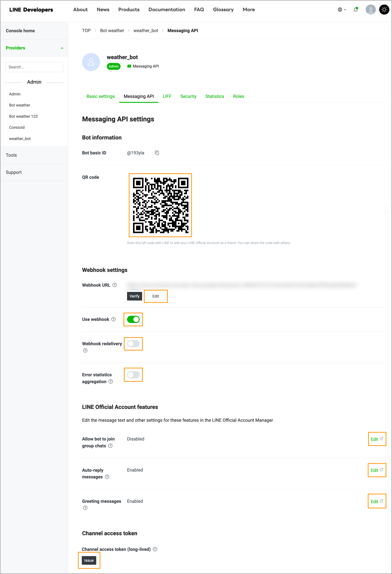Open Console home in sidebar
The width and height of the screenshot is (392, 574).
34,31
